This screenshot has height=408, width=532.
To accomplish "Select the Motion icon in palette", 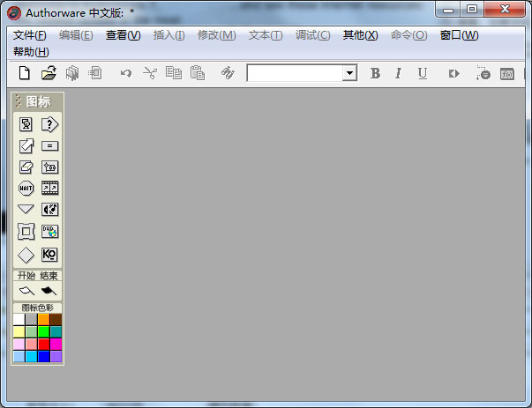I will 26,146.
